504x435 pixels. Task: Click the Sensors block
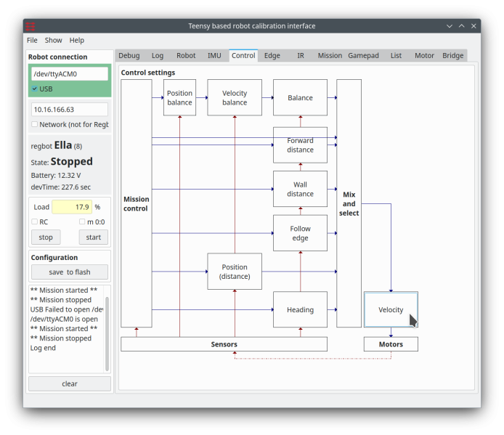(x=224, y=344)
